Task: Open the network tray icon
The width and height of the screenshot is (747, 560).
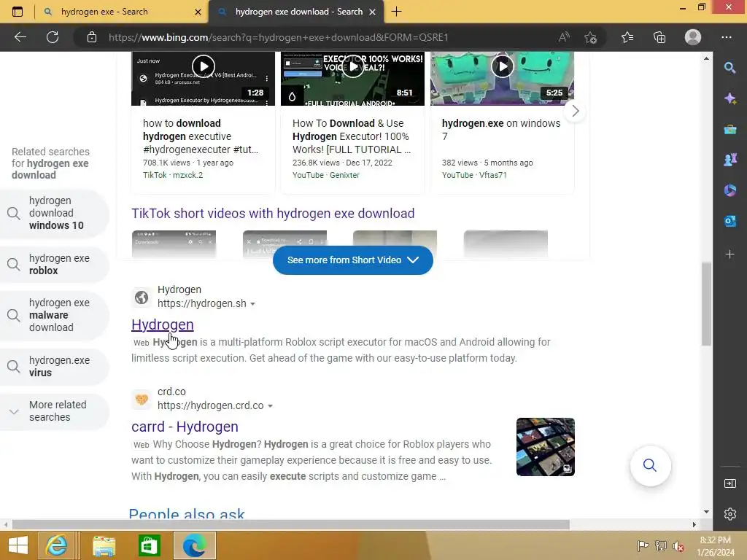Action: point(660,546)
